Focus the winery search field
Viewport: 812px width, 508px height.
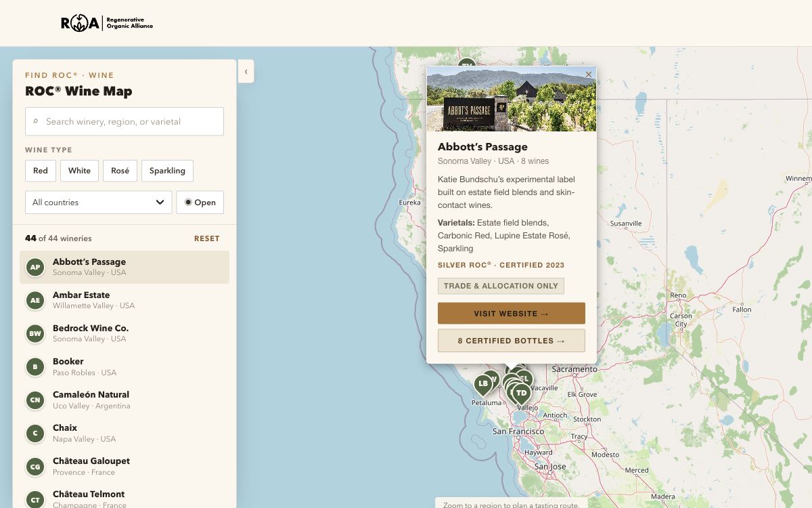click(125, 121)
